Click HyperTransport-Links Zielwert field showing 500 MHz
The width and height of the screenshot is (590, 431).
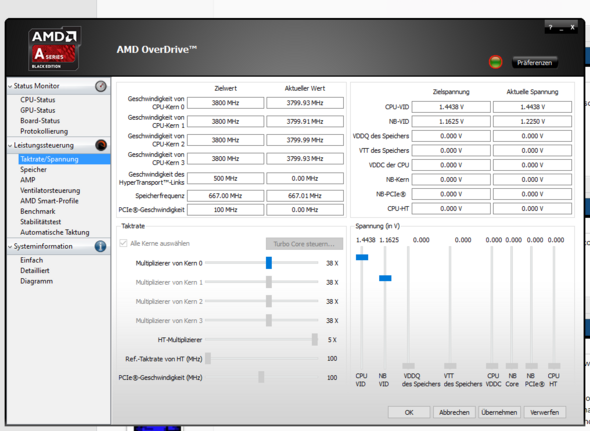click(x=225, y=178)
